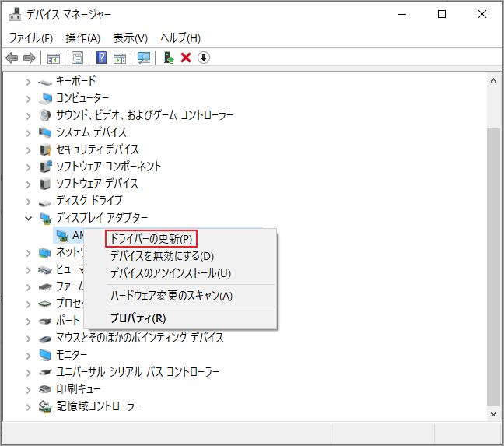Click the 記憶域コントローラー icon
The width and height of the screenshot is (504, 446).
point(45,406)
